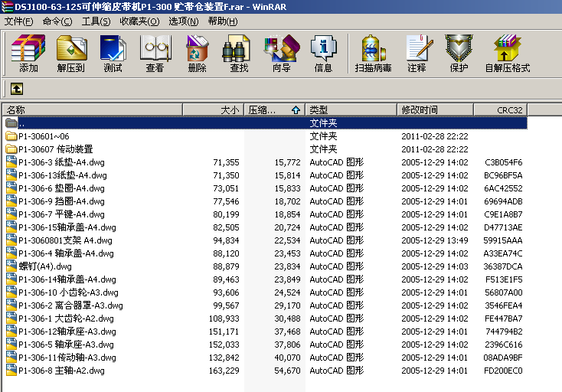562x392 pixels.
Task: Sort by 大小 column header
Action: coord(214,109)
